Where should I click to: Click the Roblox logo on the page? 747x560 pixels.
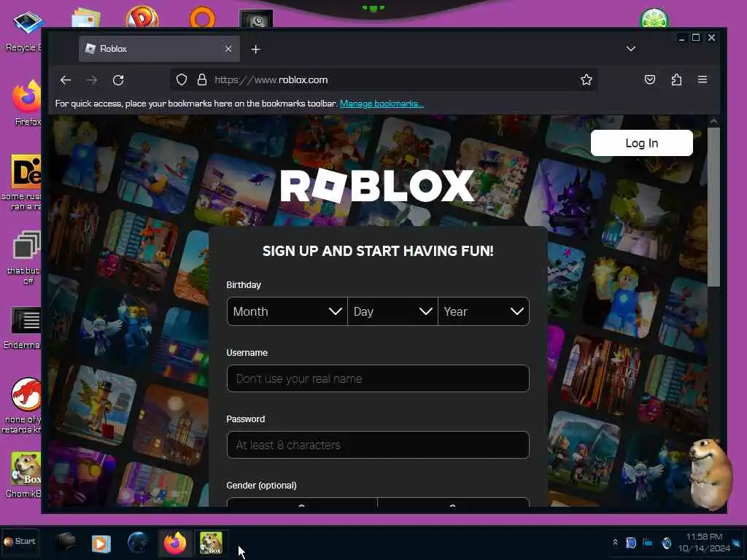pos(377,186)
